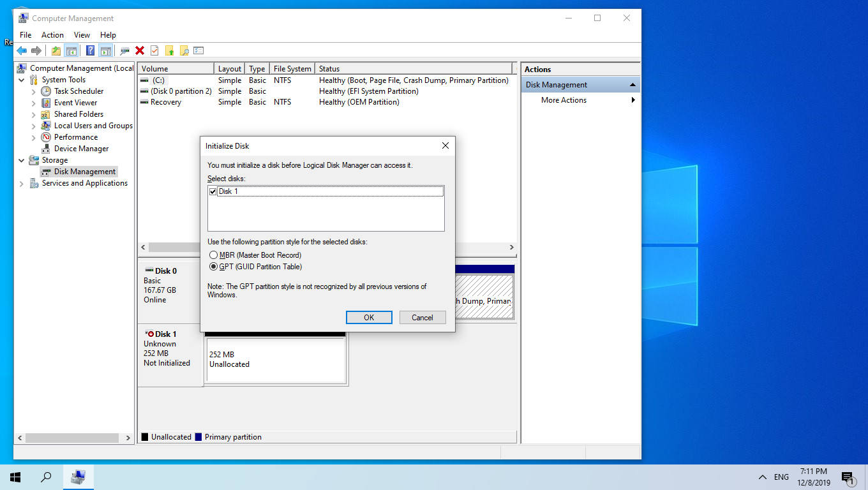Sort by File System column header
This screenshot has height=490, width=868.
[292, 69]
